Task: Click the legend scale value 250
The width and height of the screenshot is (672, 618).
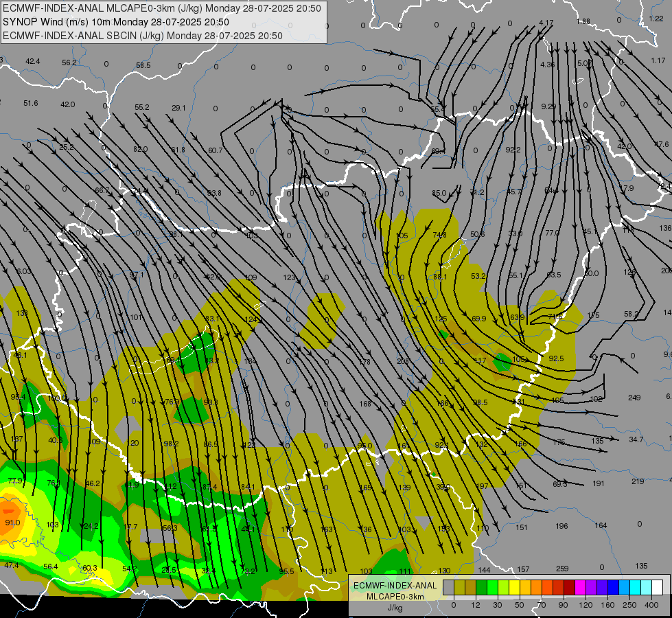Action: click(629, 605)
